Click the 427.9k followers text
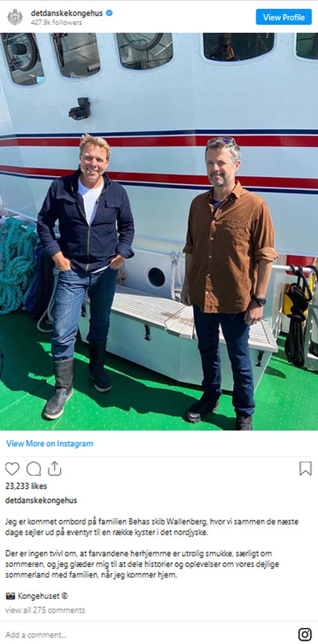This screenshot has height=644, width=318. [57, 23]
